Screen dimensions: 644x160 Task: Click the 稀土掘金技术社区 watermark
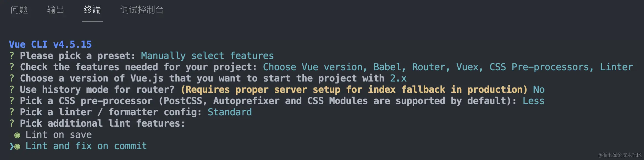pos(619,155)
